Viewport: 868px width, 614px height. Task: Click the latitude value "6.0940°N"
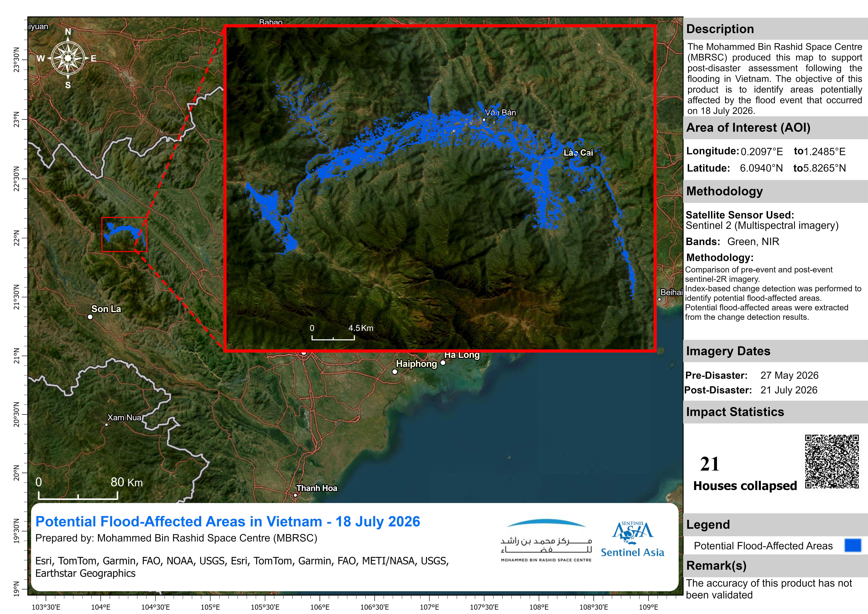tap(761, 168)
